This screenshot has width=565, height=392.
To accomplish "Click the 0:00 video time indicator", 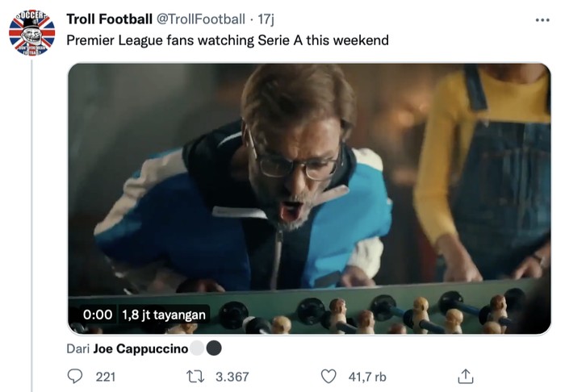I will coord(98,314).
